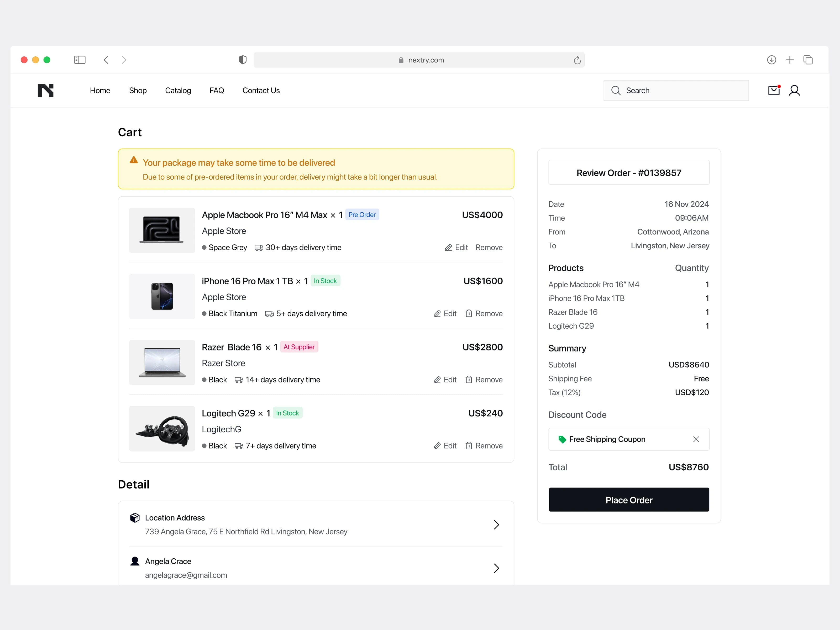Expand the Location Address row chevron

click(x=496, y=525)
